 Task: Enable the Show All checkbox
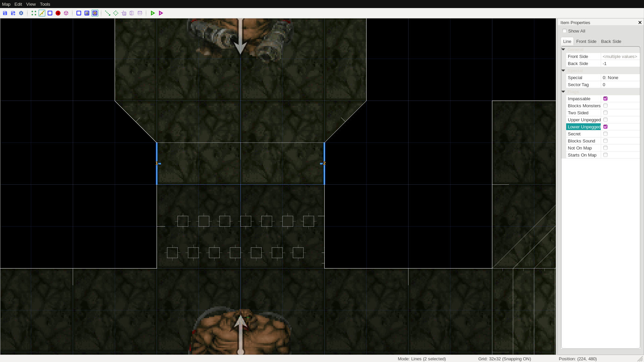(x=565, y=31)
